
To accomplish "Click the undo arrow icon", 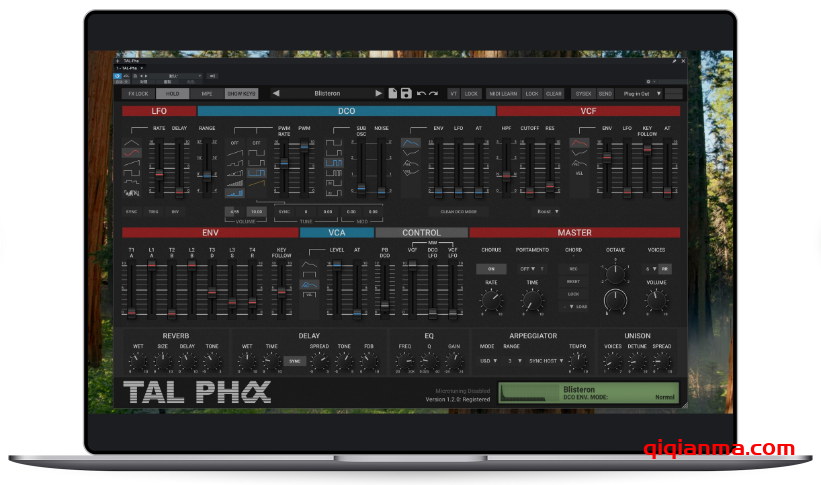I will [421, 93].
